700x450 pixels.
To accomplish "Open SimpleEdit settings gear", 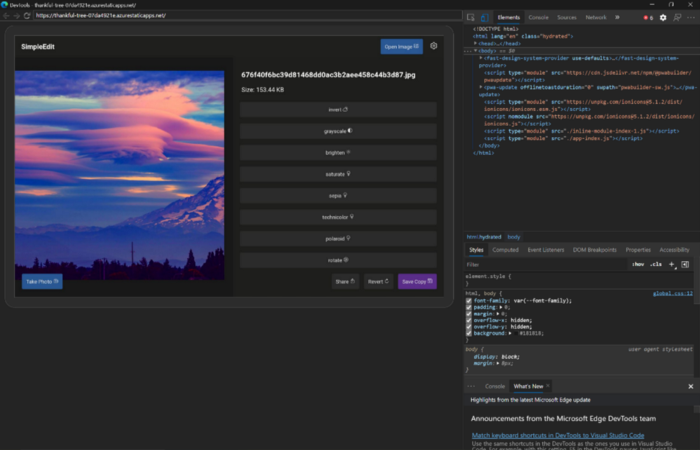I will [x=433, y=46].
